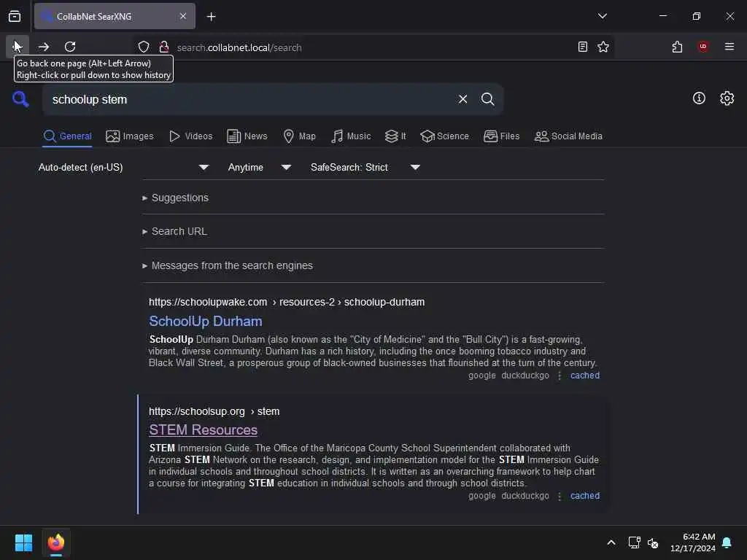The width and height of the screenshot is (747, 560).
Task: Switch to the Images tab
Action: [130, 136]
